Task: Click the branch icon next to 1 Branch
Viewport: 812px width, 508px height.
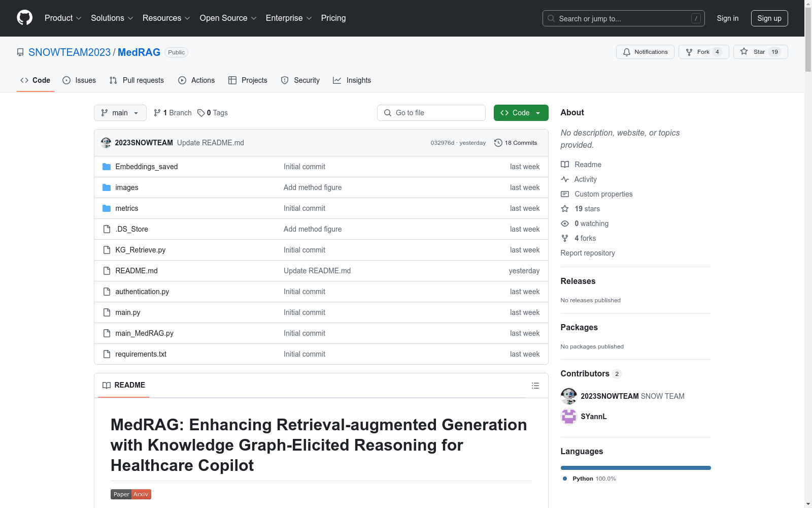Action: [157, 113]
